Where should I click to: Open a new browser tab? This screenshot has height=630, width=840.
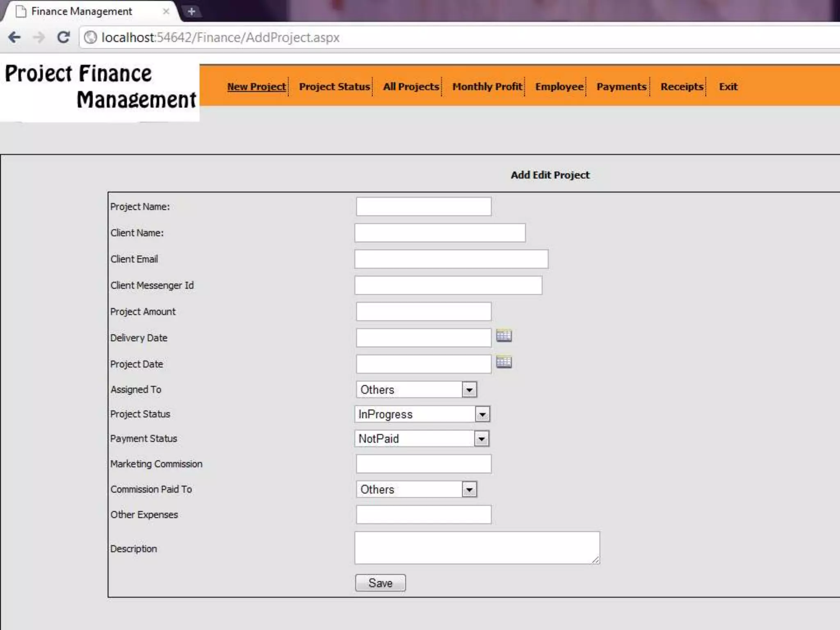click(191, 11)
